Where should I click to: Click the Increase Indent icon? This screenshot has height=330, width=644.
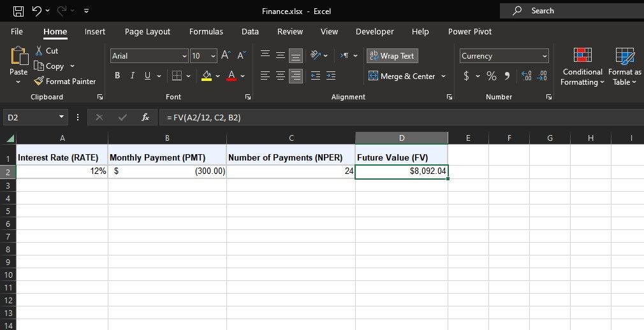tap(331, 76)
